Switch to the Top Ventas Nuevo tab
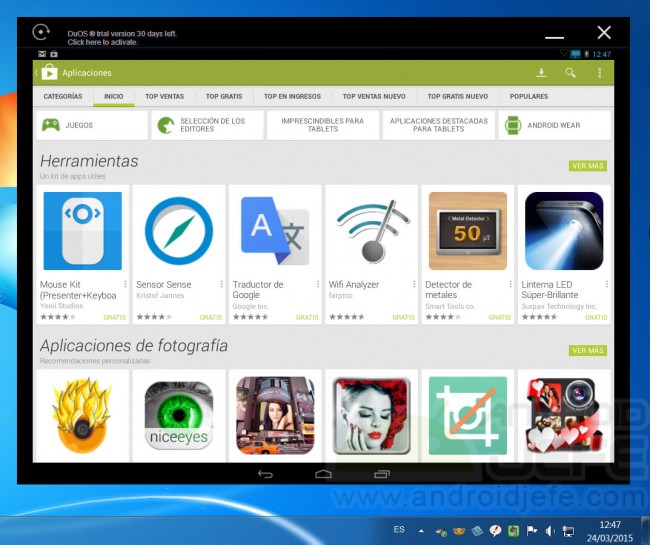This screenshot has width=650, height=545. [x=374, y=96]
